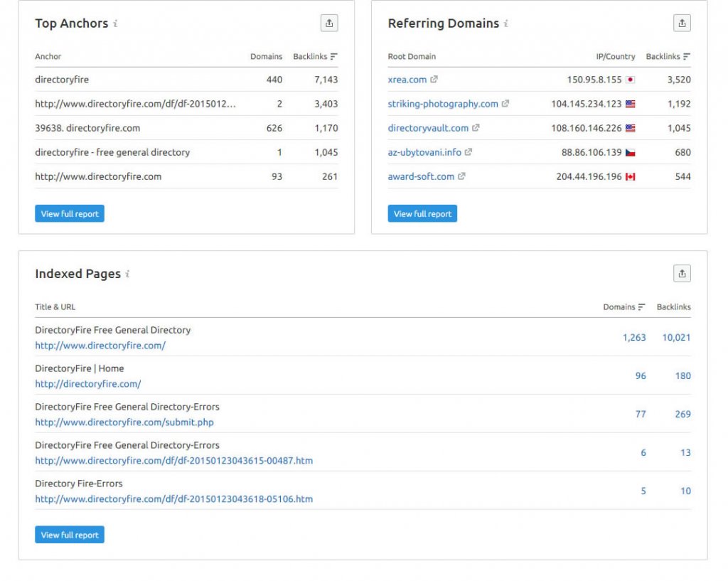Open external link icon next to directoryvault.com

click(x=476, y=128)
